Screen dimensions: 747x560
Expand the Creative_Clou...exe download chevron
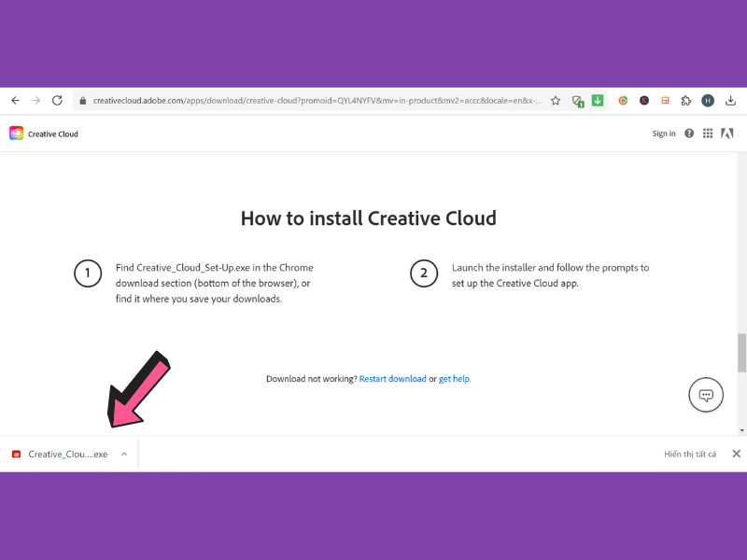click(124, 454)
